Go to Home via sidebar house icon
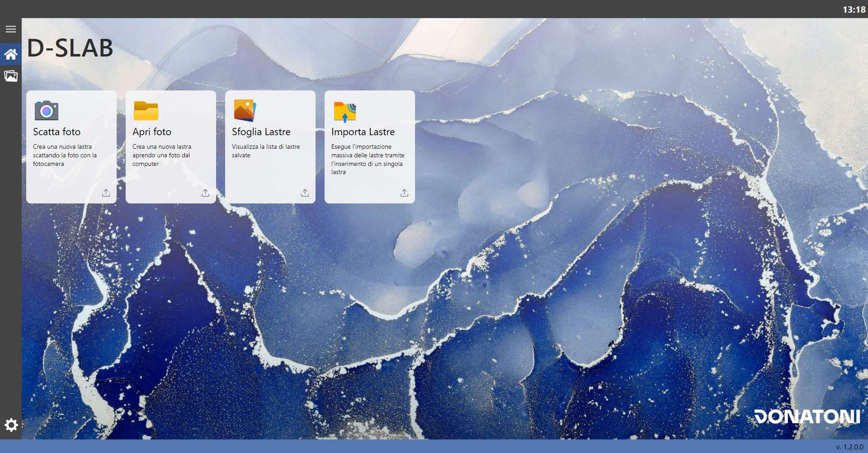 tap(11, 55)
